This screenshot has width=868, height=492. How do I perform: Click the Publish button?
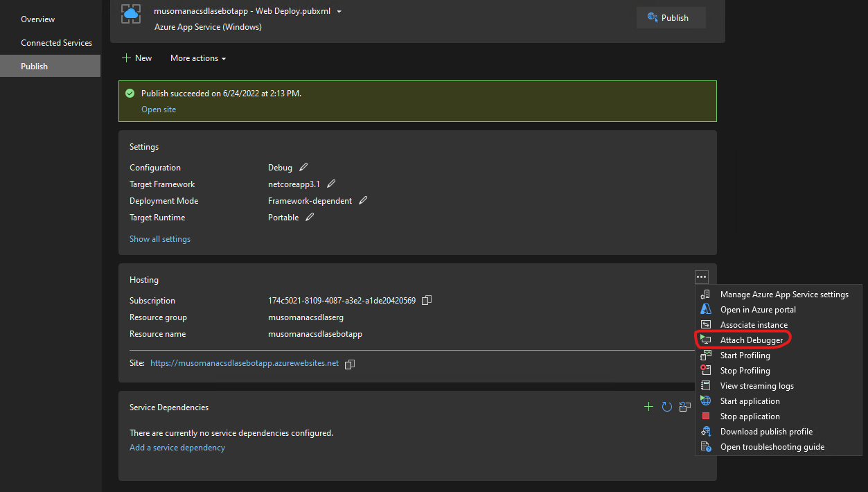[x=671, y=17]
